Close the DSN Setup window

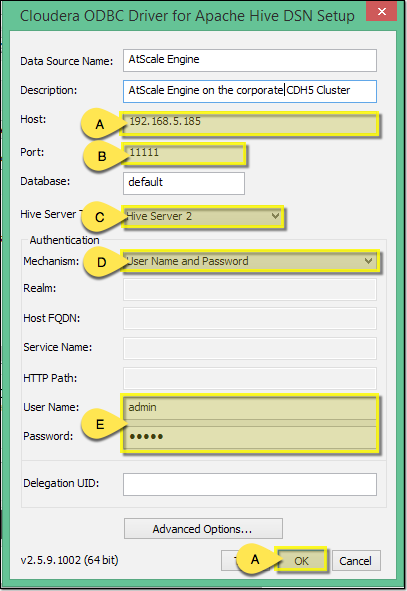(381, 11)
